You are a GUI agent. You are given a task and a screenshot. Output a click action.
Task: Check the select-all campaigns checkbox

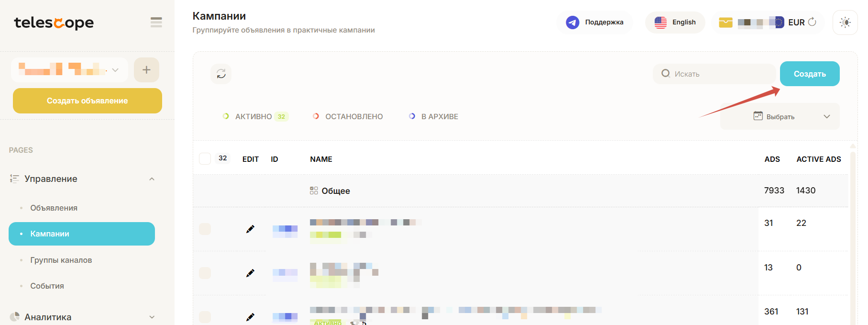(x=205, y=158)
